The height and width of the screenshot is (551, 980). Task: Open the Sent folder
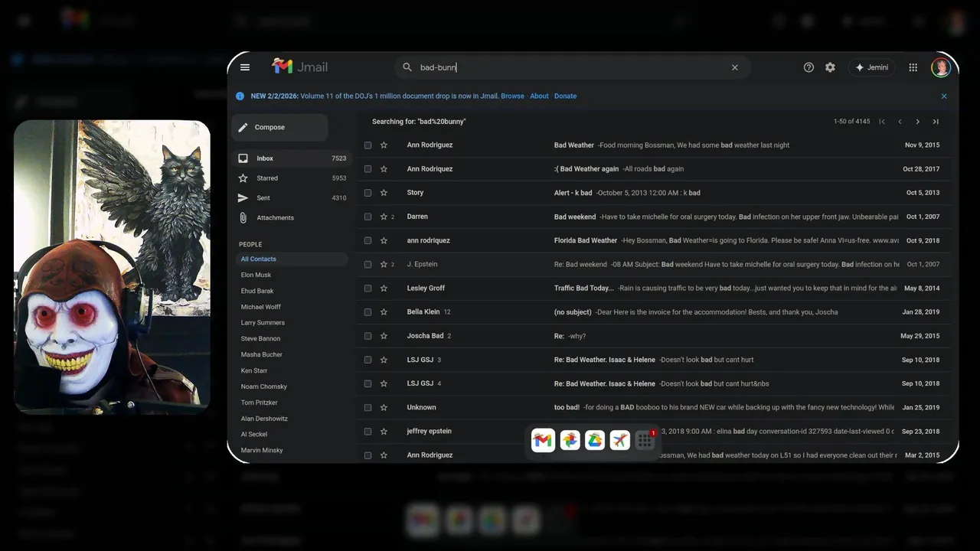click(291, 198)
